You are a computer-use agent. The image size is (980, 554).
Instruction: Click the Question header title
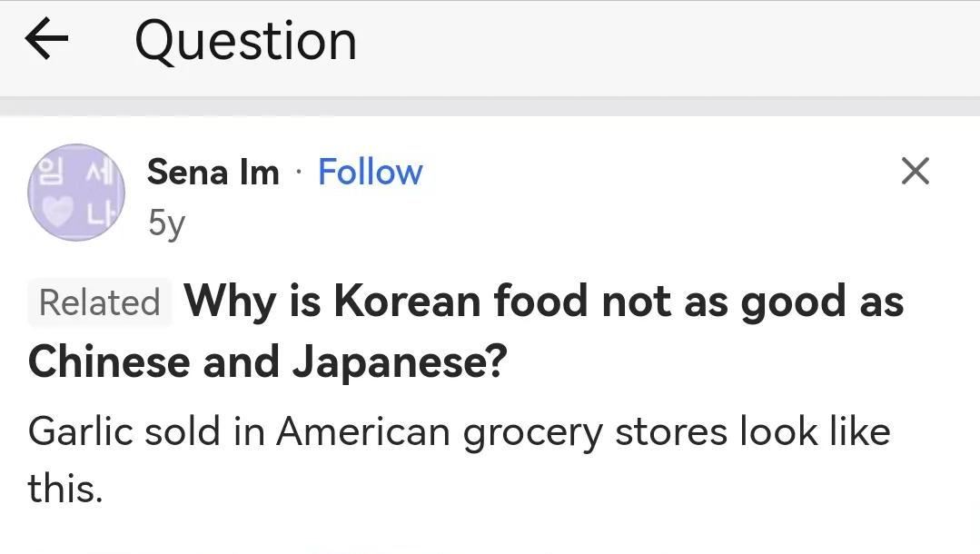[x=243, y=38]
